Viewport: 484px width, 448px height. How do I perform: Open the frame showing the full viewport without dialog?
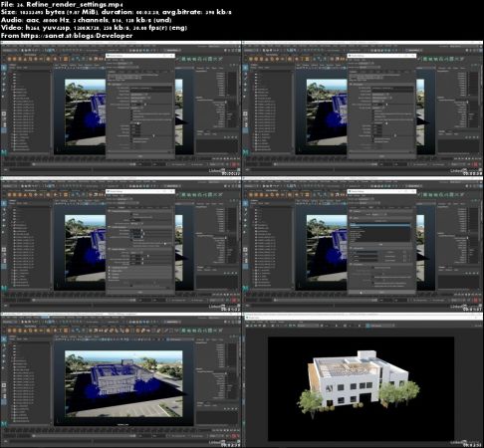121,380
